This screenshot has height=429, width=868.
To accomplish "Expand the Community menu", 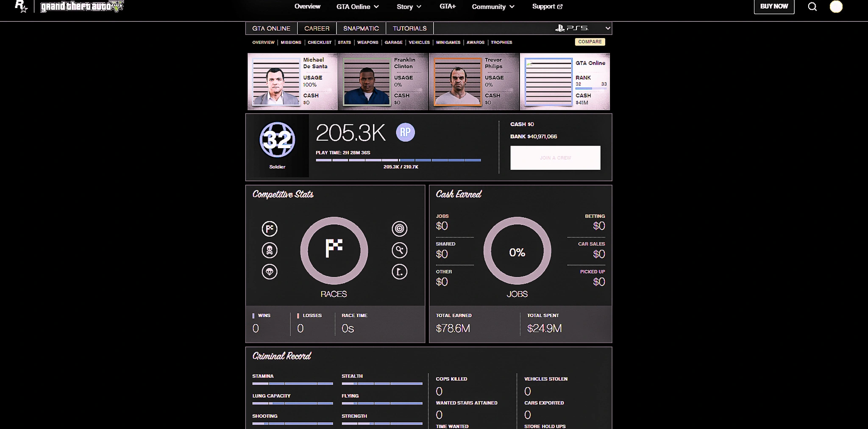I will pos(493,7).
